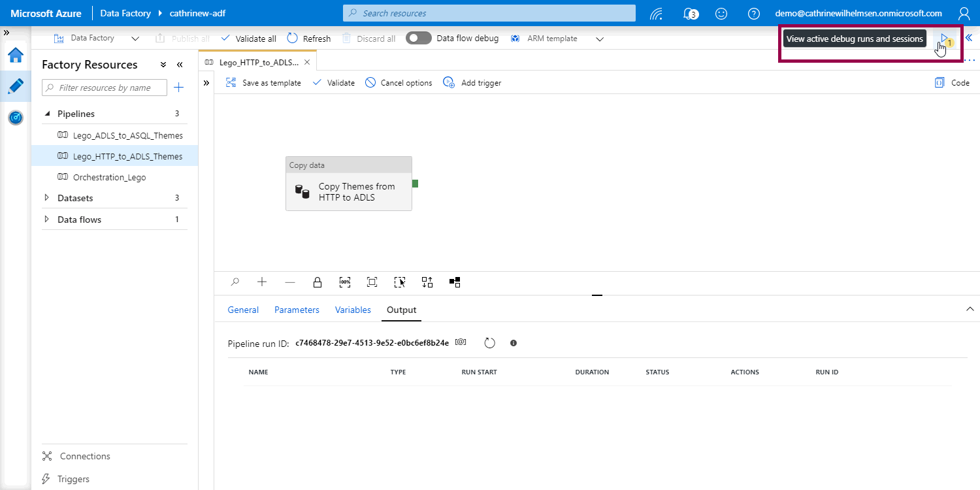Expand the Datasets tree section
The image size is (980, 490).
click(46, 198)
